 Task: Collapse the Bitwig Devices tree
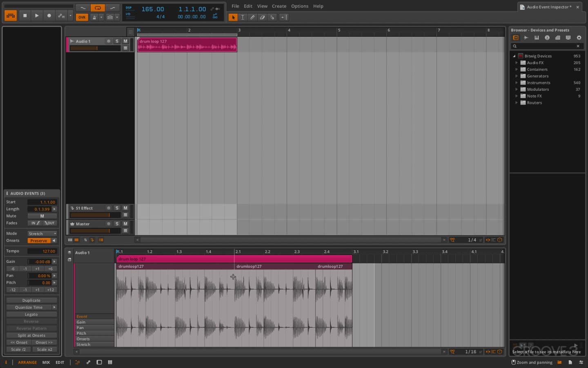514,56
